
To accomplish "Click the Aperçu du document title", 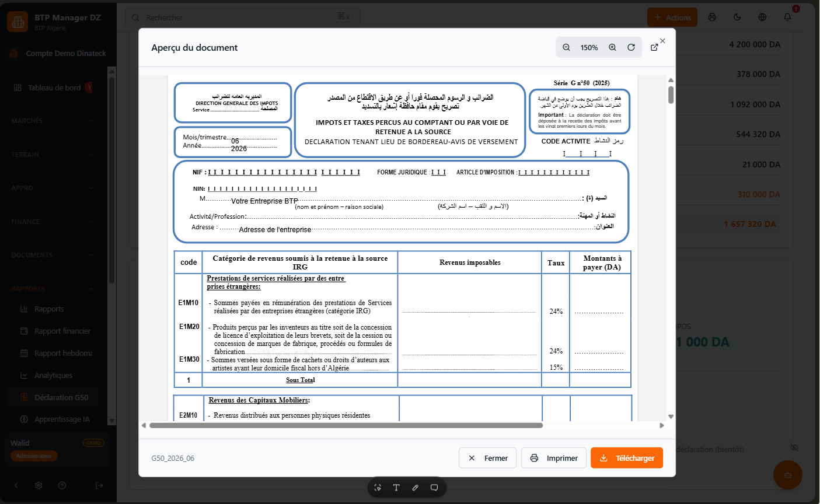I will (x=194, y=48).
